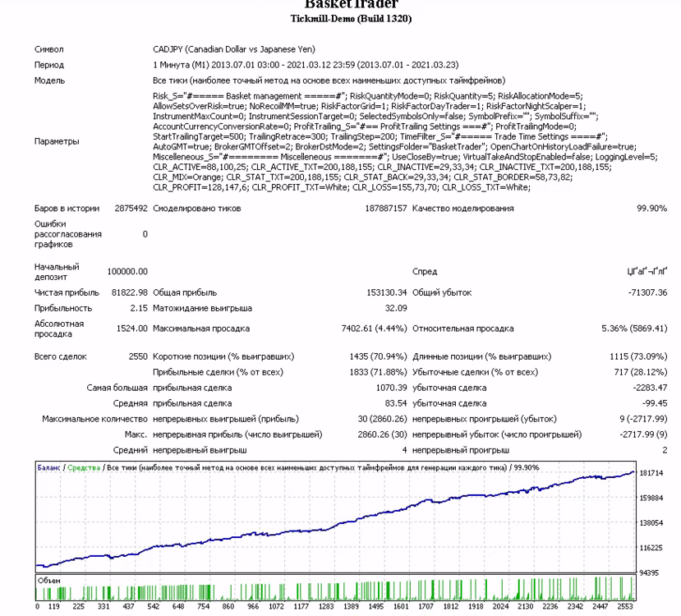Click the green volume bars panel
Screen dimensions: 681x616
click(335, 588)
